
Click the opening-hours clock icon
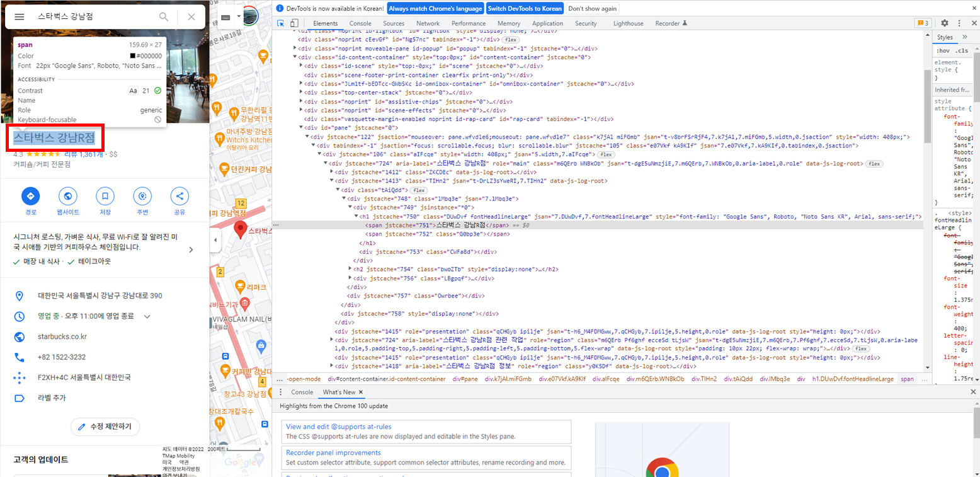click(20, 316)
